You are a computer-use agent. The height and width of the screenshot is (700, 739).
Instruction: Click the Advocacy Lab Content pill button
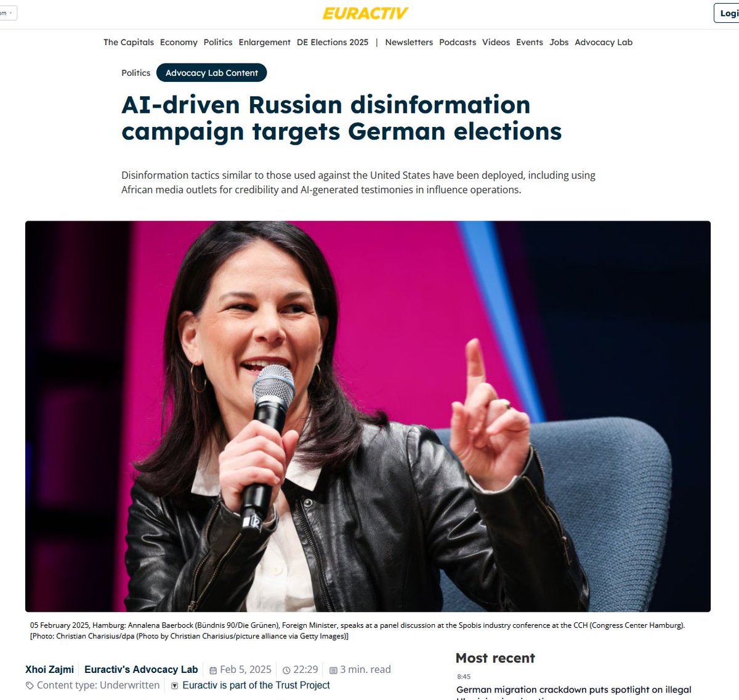pyautogui.click(x=212, y=73)
